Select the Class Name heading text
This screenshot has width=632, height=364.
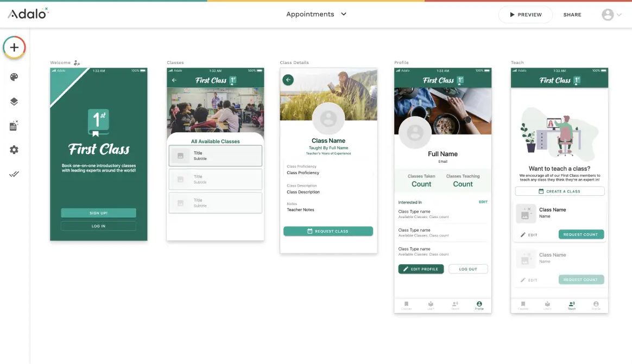(328, 141)
